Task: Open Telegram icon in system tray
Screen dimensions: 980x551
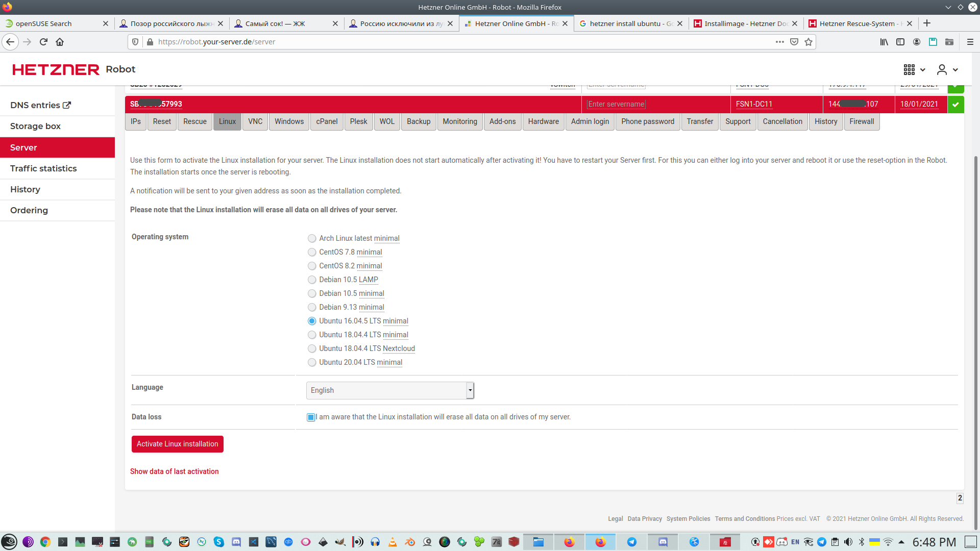Action: (822, 542)
